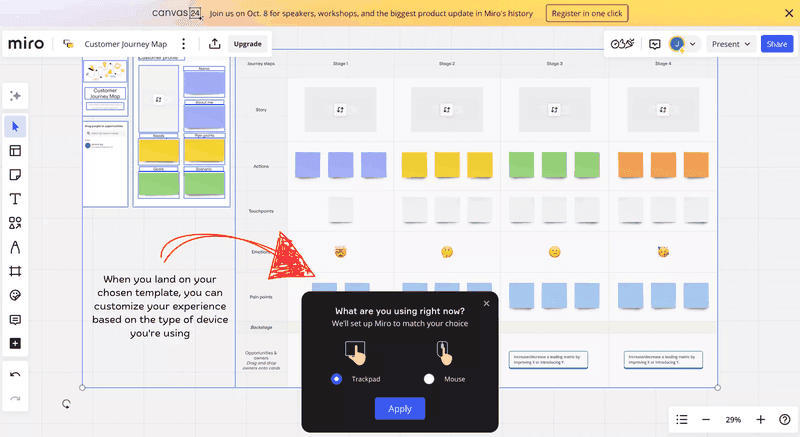800x437 pixels.
Task: Click the comment tool icon
Action: [x=15, y=320]
